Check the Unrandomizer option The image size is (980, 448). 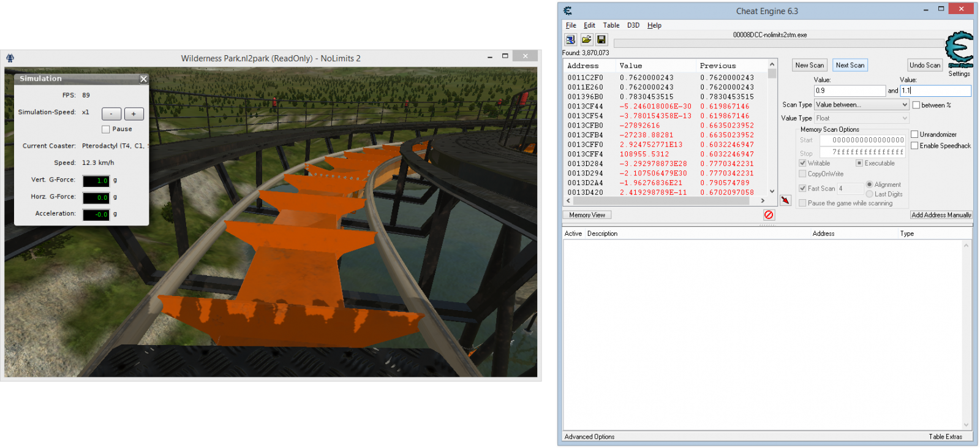point(914,135)
